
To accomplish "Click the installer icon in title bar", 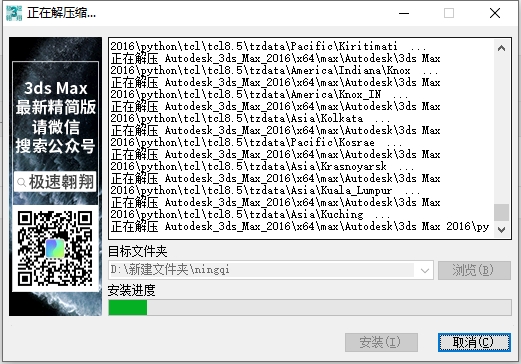I will (14, 13).
